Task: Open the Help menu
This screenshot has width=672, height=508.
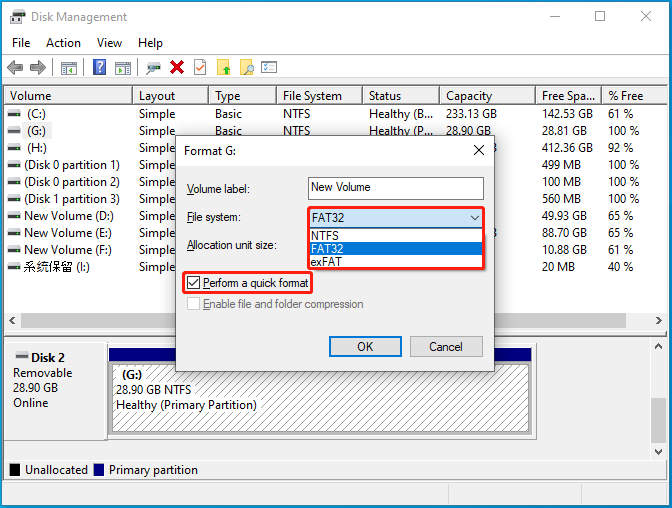Action: (150, 43)
